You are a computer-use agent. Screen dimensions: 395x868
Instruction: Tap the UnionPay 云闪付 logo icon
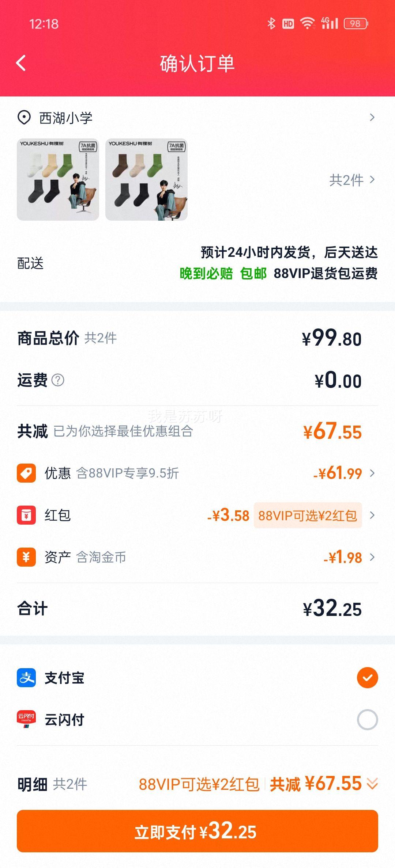(x=26, y=719)
